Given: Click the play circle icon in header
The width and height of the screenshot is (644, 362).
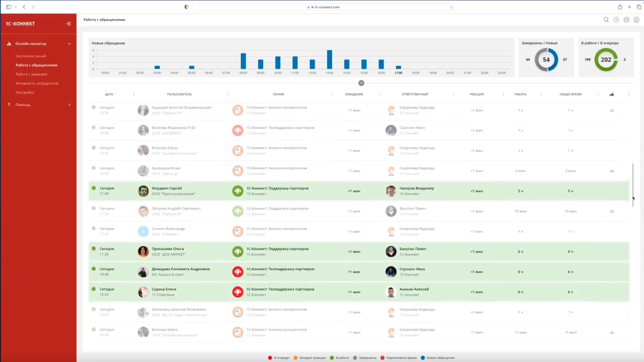Looking at the screenshot, I should tap(616, 20).
